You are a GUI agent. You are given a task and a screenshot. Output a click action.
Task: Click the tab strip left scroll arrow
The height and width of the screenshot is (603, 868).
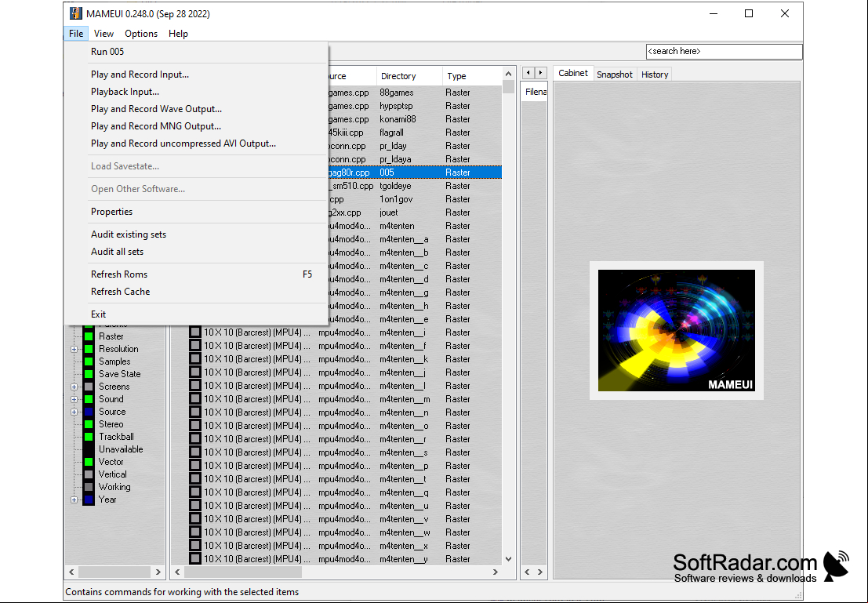pyautogui.click(x=528, y=73)
